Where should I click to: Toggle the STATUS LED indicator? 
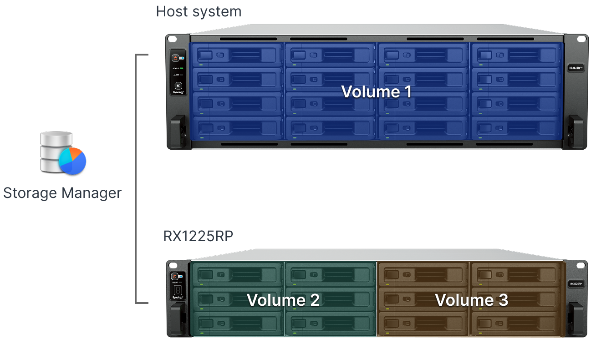click(x=181, y=68)
